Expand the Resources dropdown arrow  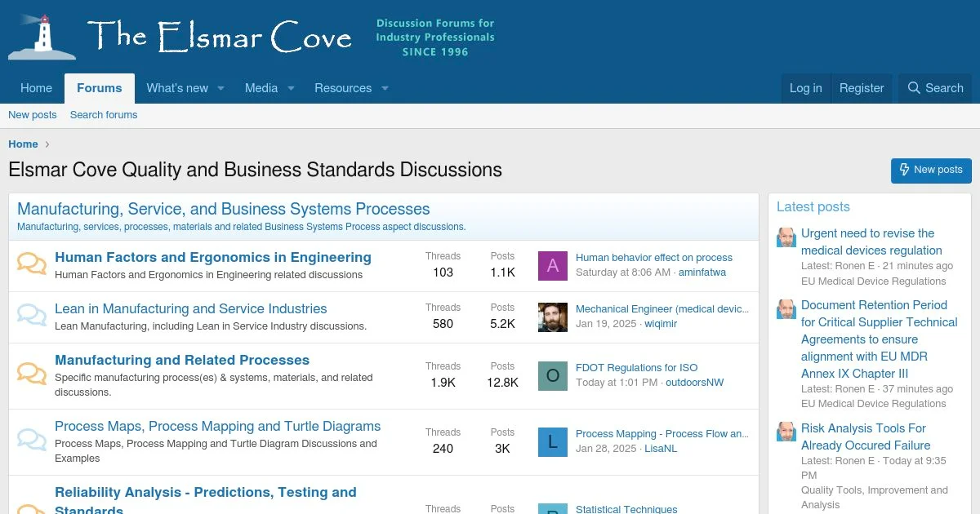click(385, 88)
